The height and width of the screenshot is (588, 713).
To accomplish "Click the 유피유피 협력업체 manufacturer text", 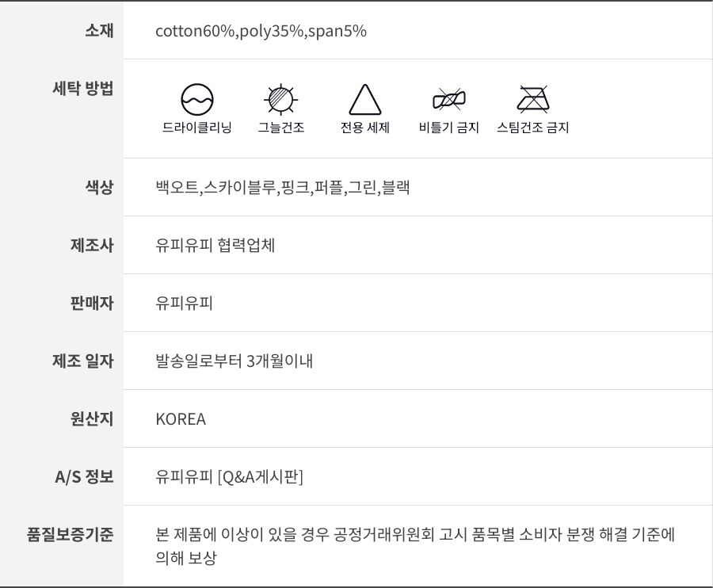I will (215, 246).
